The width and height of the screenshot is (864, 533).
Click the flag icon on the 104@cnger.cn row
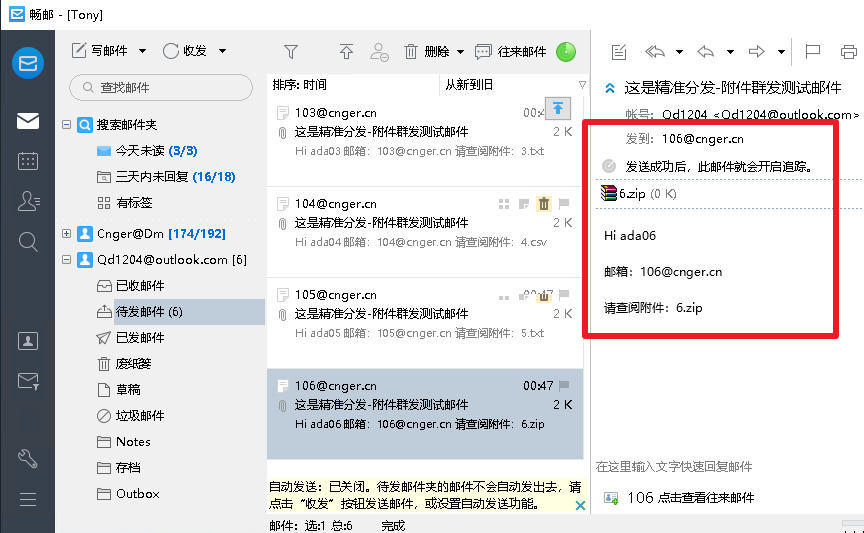click(564, 204)
